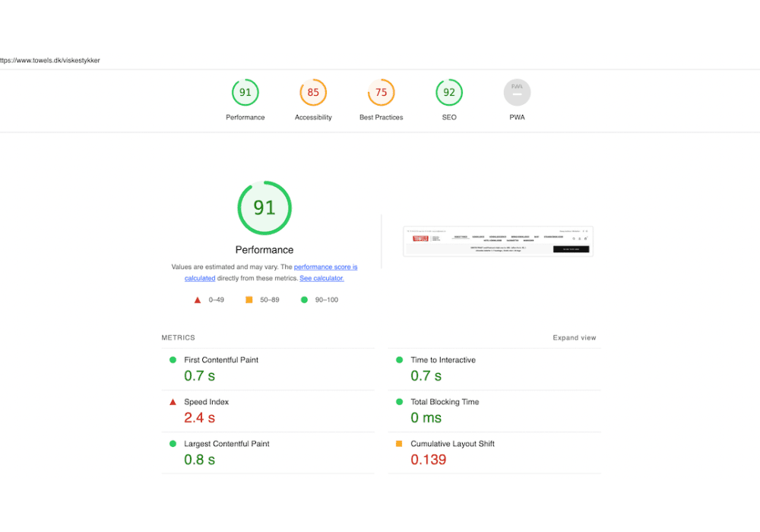Screen dimensions: 760x532
Task: Select the Performance score gauge
Action: (245, 92)
